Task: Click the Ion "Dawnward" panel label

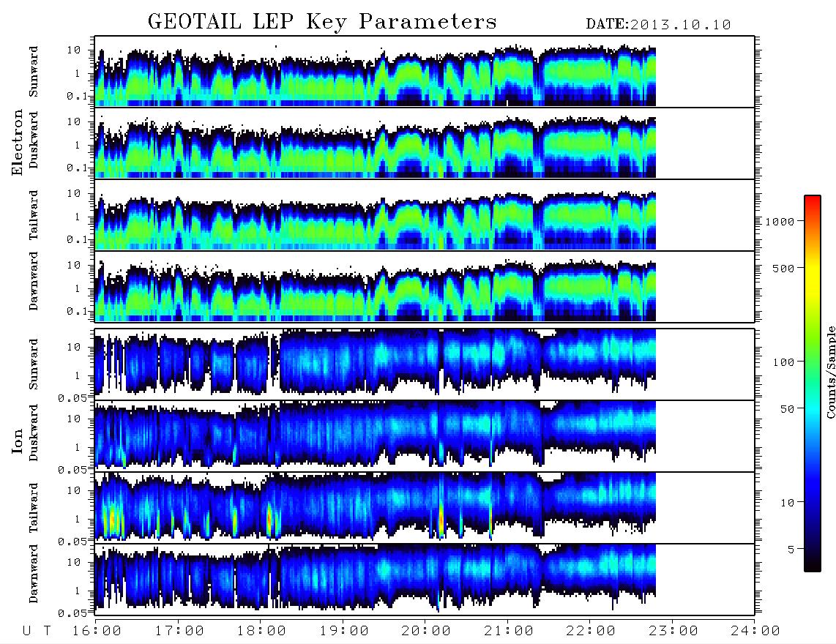Action: pos(34,574)
